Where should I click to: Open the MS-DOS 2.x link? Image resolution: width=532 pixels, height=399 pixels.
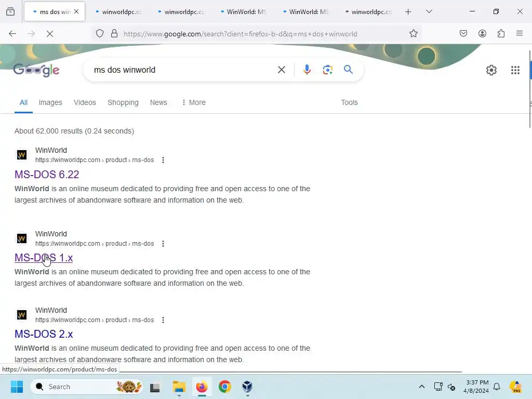click(x=44, y=334)
